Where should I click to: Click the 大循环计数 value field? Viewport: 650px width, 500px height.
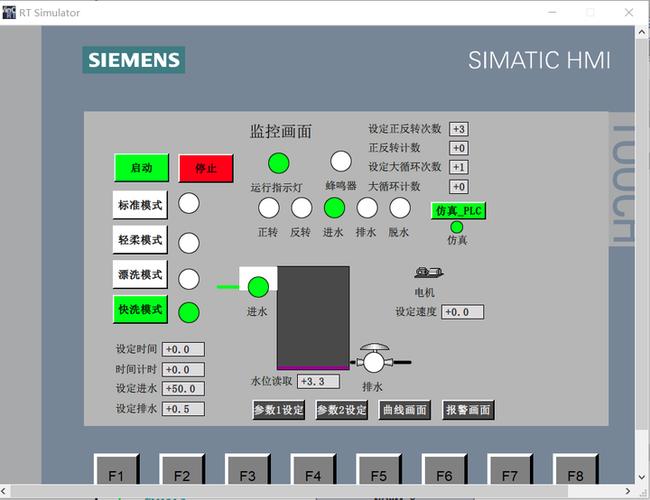(459, 187)
